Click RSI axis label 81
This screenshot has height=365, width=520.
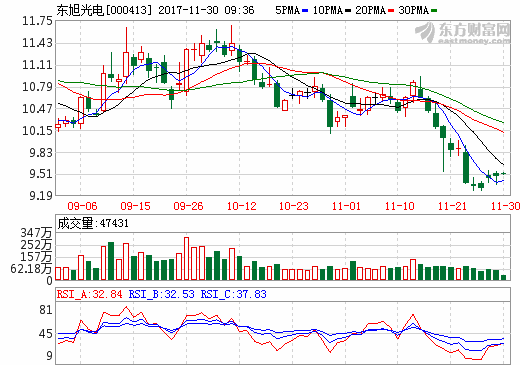[x=46, y=310]
